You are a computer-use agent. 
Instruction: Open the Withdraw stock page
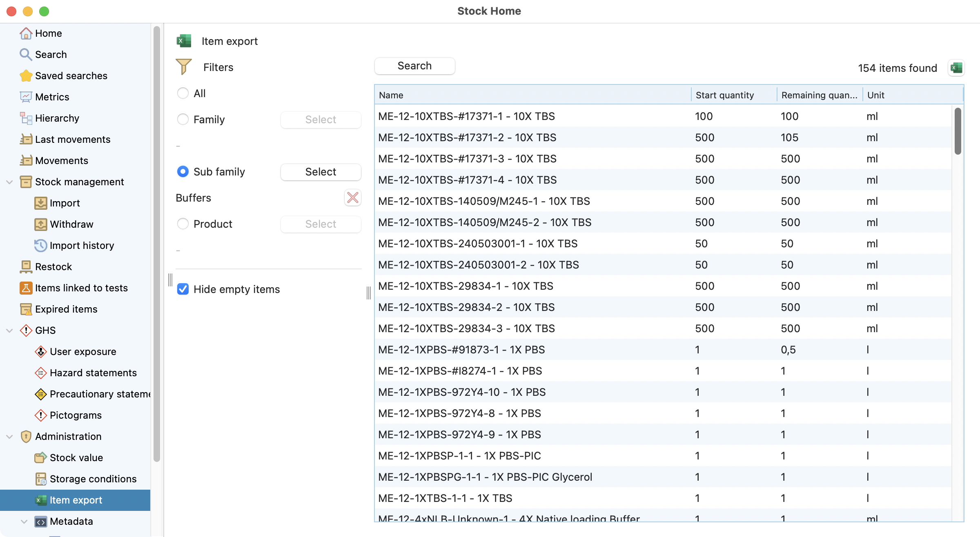(71, 224)
